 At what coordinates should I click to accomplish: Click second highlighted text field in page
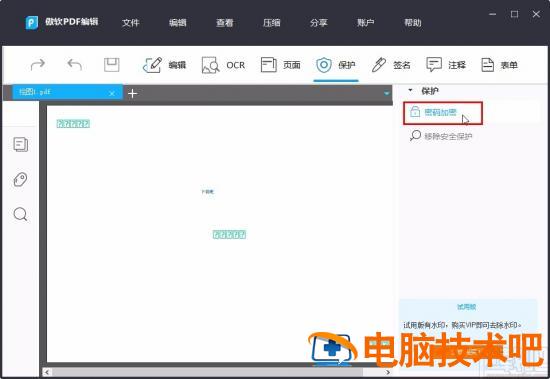click(229, 234)
